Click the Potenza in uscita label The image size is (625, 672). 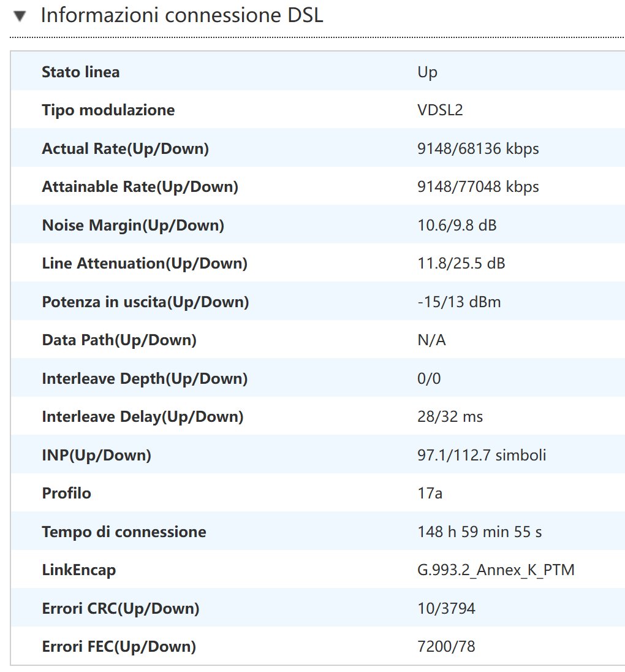145,302
